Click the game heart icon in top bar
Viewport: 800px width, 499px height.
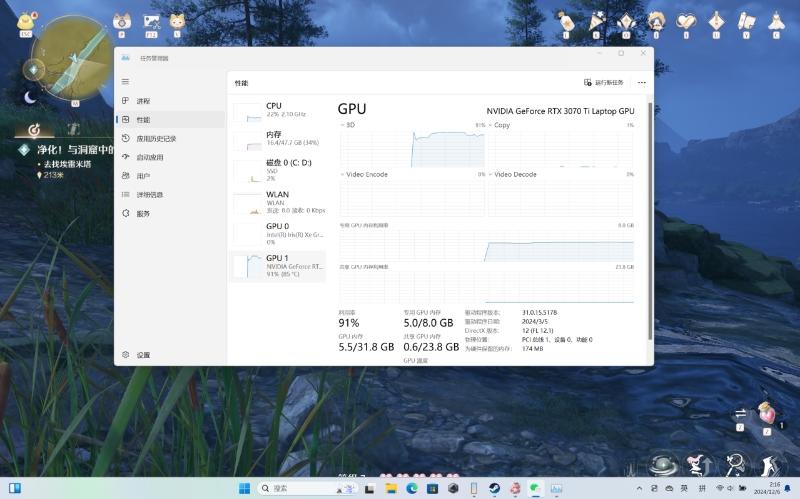(686, 21)
